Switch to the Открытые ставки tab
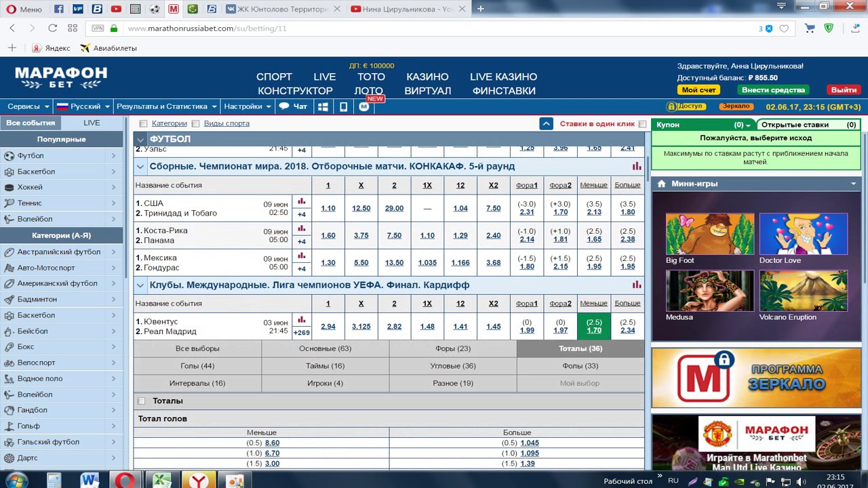The height and width of the screenshot is (488, 868). 808,125
